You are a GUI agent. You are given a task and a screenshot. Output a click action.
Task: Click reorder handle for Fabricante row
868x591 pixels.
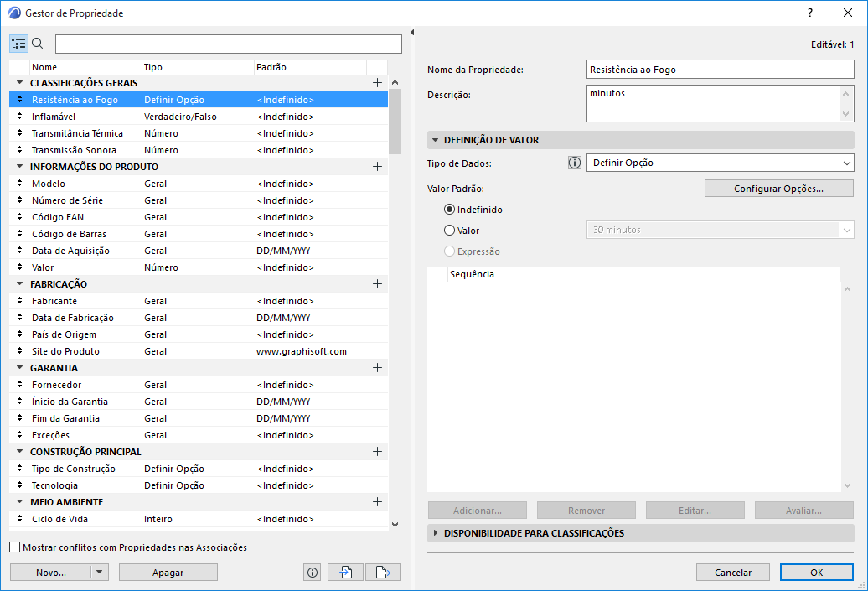20,301
